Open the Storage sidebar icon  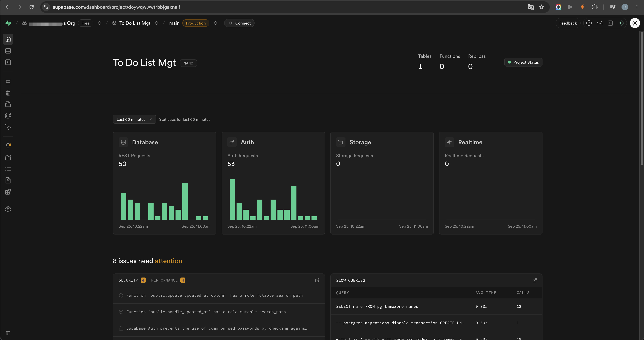coord(8,104)
